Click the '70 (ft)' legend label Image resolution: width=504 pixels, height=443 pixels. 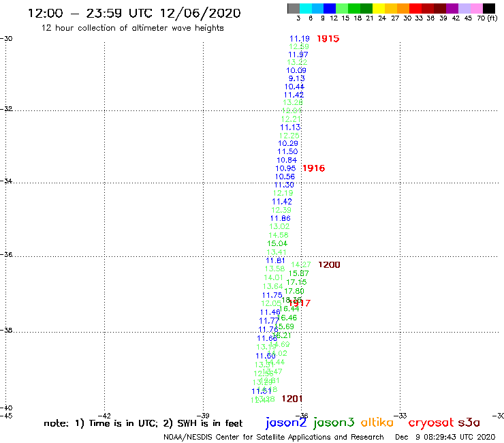pos(487,18)
